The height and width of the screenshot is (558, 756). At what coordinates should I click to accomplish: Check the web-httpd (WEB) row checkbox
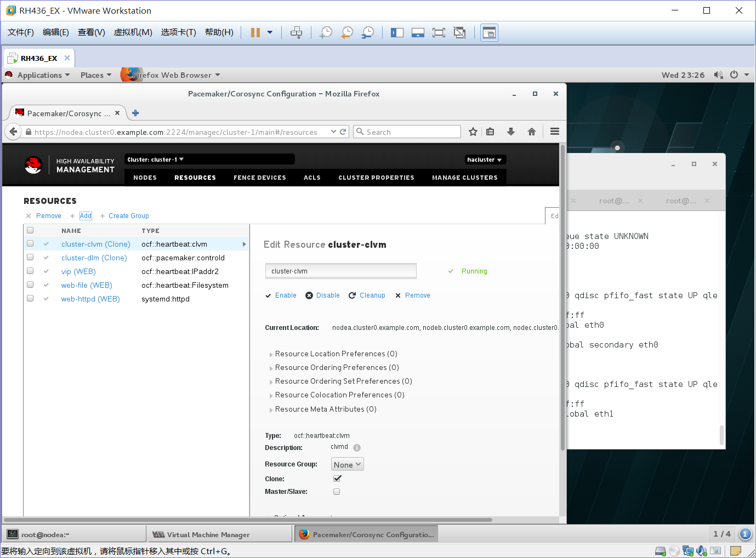coord(30,298)
